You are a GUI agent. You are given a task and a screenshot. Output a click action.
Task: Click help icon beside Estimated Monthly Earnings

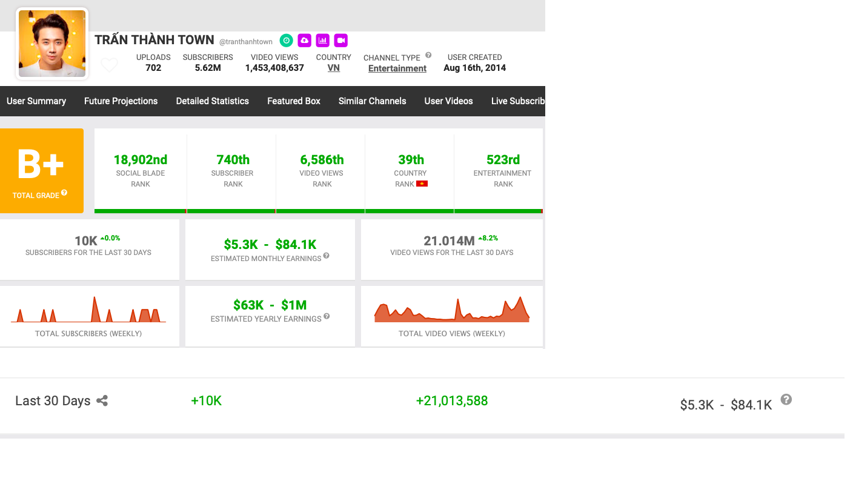(327, 256)
